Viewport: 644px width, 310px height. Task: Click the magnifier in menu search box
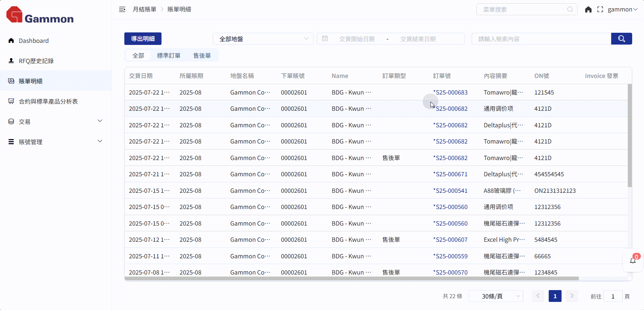570,9
